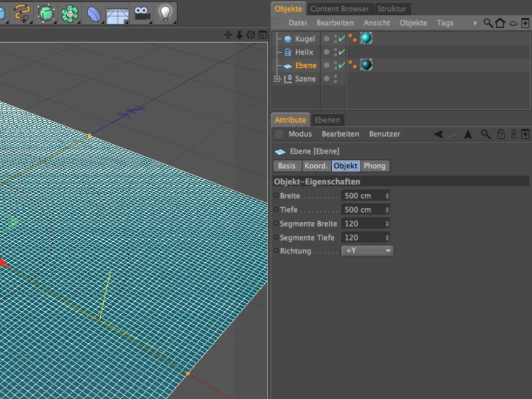Adjust the Segmente Breite stepper
The height and width of the screenshot is (399, 532).
387,223
